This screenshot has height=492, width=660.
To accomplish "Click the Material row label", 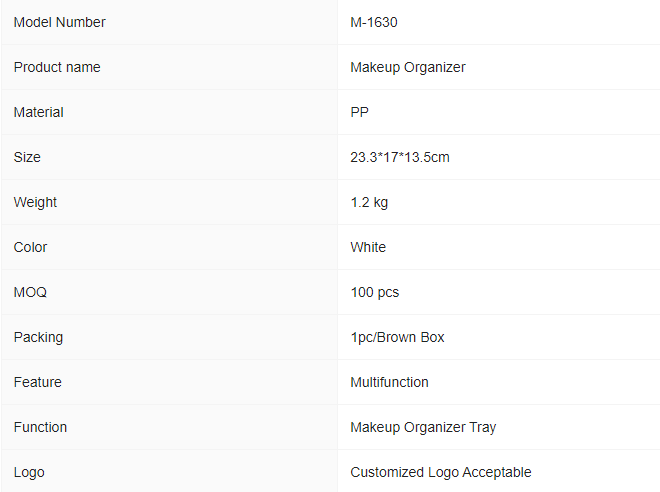I will tap(38, 112).
